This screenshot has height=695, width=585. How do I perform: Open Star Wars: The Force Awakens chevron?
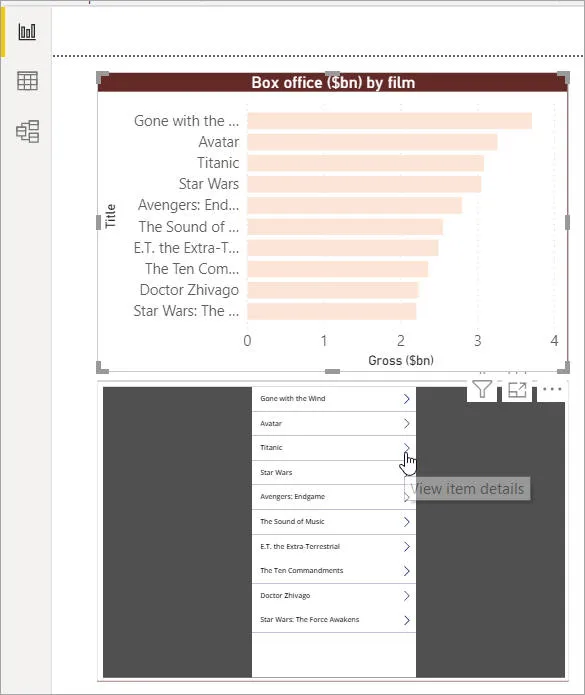pyautogui.click(x=406, y=620)
